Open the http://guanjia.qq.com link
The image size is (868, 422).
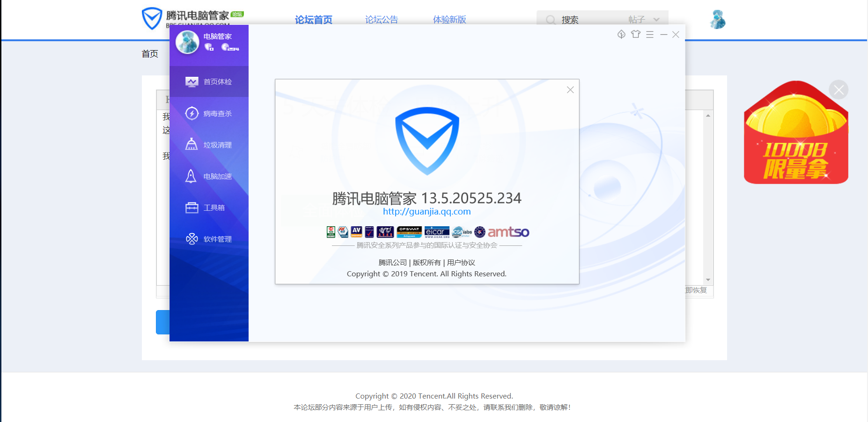coord(427,211)
